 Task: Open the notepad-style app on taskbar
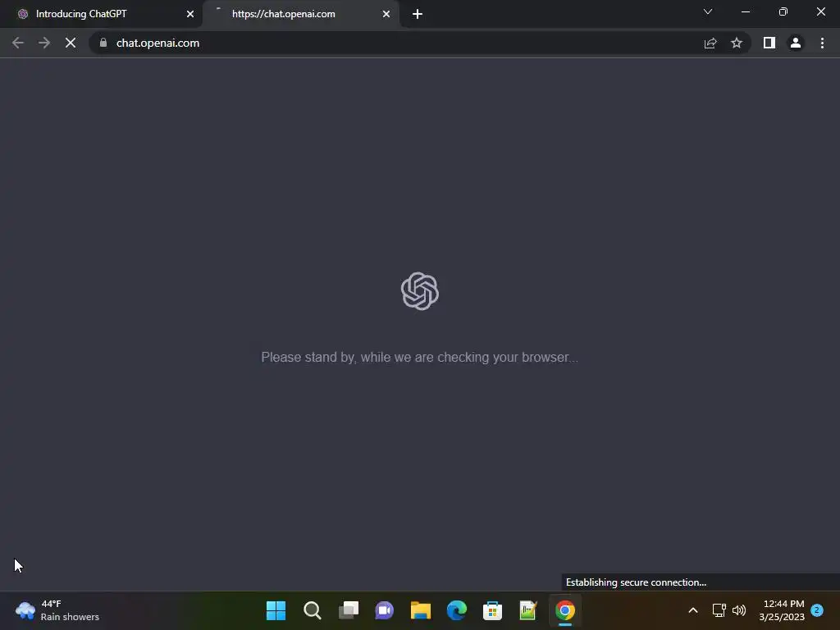[528, 610]
